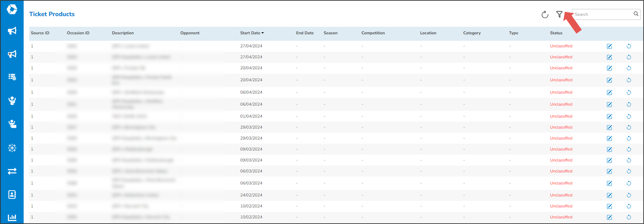The image size is (644, 224).
Task: Click the Opponent column header
Action: pos(190,33)
